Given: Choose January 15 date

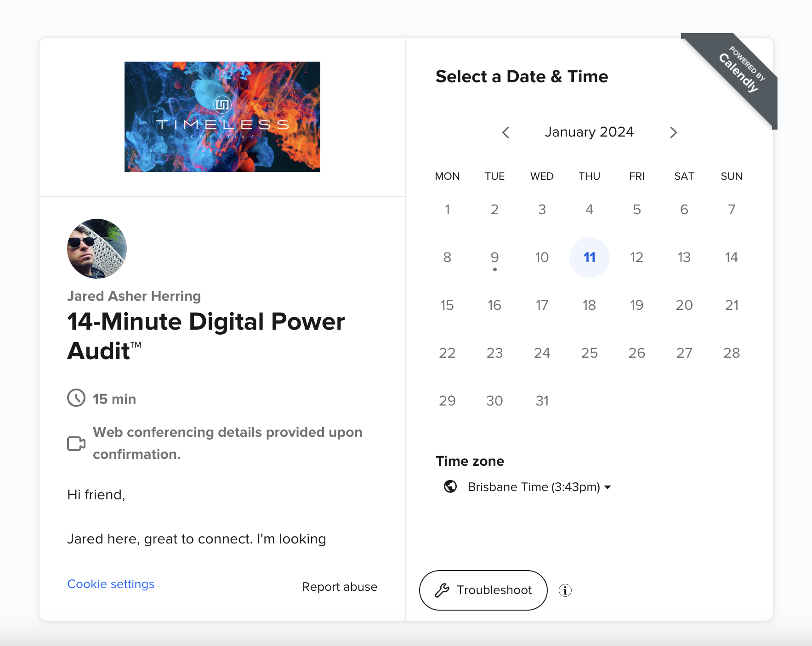Looking at the screenshot, I should point(447,305).
